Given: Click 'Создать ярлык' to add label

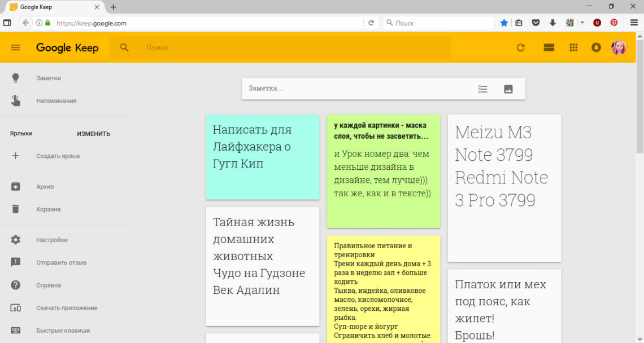Looking at the screenshot, I should tap(58, 156).
